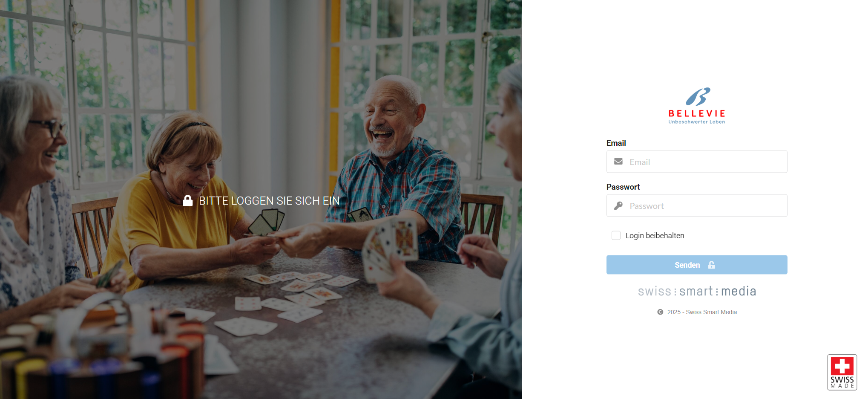The height and width of the screenshot is (399, 868).
Task: Enable the Login beibehalten checkbox
Action: (616, 235)
